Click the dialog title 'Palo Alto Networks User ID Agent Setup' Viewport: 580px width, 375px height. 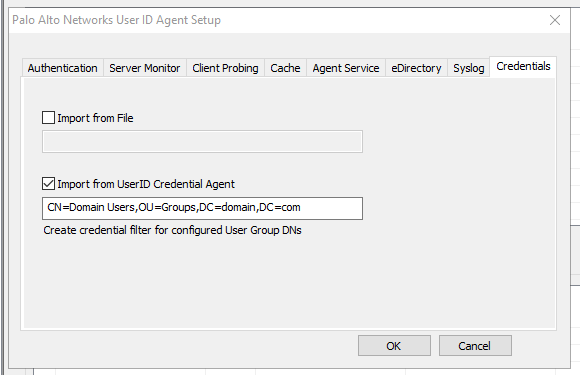[x=117, y=20]
